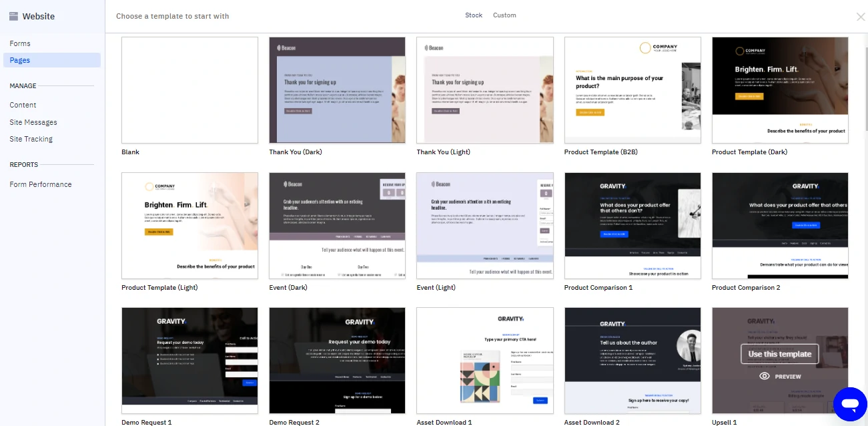The width and height of the screenshot is (868, 426).
Task: Click the 'Website' sidebar heading text
Action: 39,16
